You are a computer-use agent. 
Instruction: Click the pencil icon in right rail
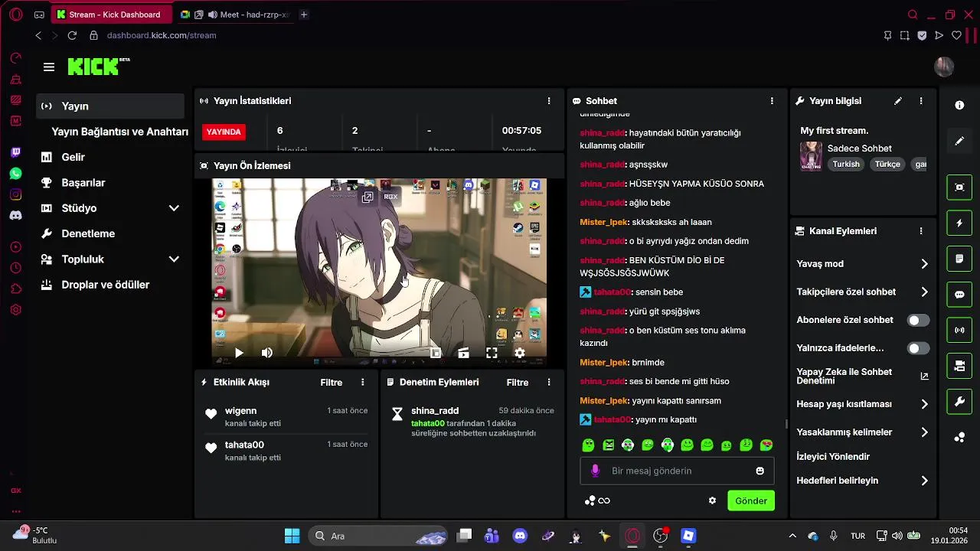click(959, 141)
